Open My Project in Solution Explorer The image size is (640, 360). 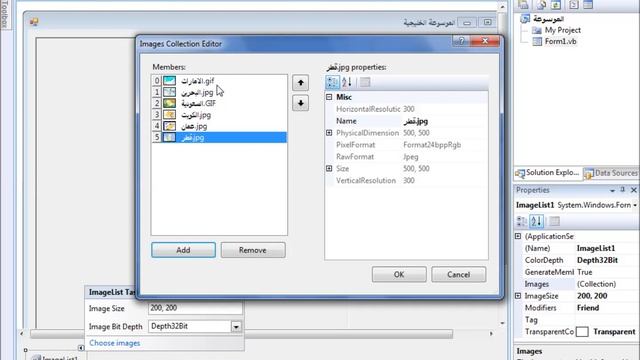click(562, 30)
